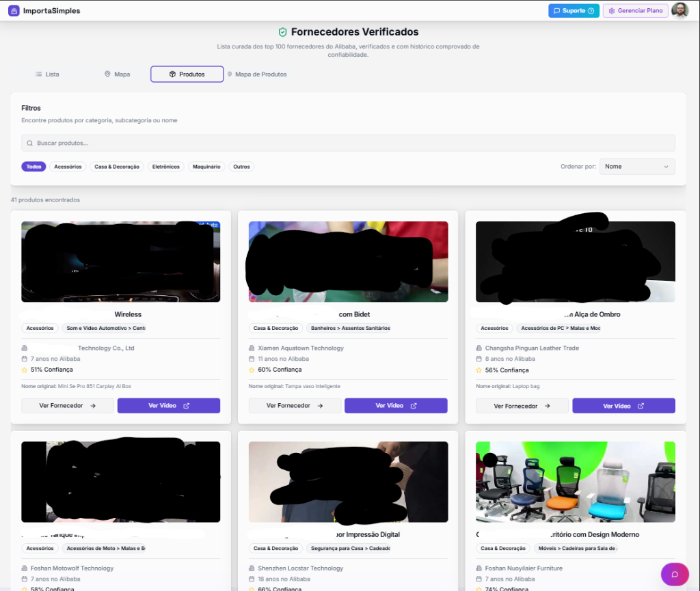Select the Produtos tab
The image size is (700, 591).
187,74
